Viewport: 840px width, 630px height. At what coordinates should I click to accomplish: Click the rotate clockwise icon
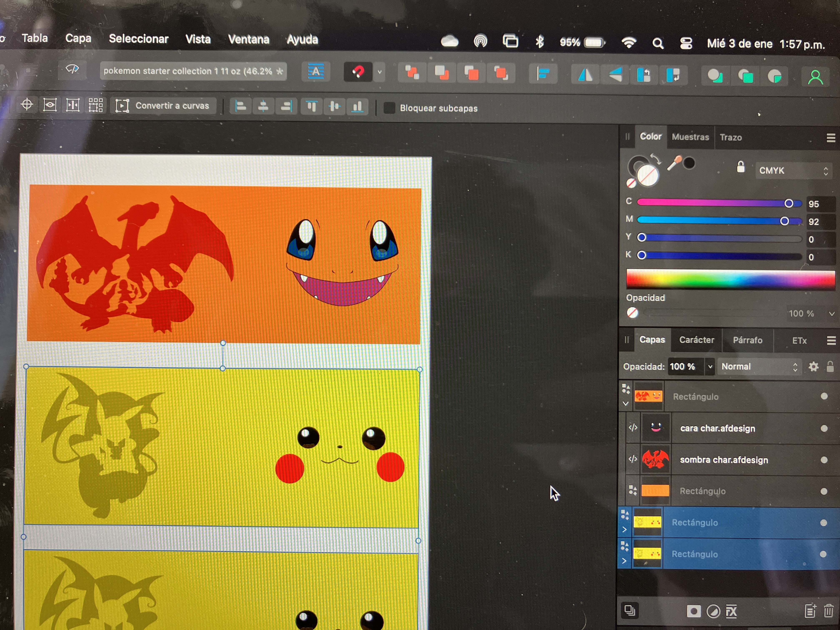point(673,75)
